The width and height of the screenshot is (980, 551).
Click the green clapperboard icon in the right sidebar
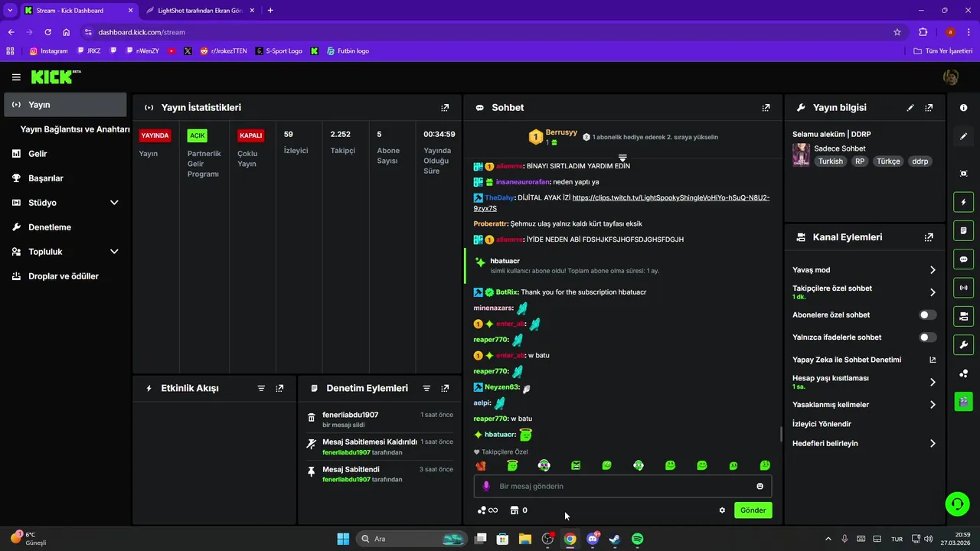[x=963, y=401]
